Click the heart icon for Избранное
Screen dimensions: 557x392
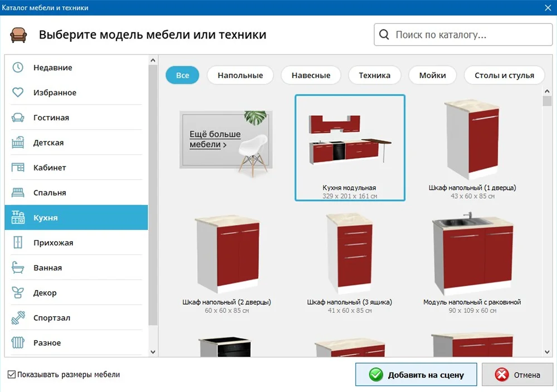point(18,92)
